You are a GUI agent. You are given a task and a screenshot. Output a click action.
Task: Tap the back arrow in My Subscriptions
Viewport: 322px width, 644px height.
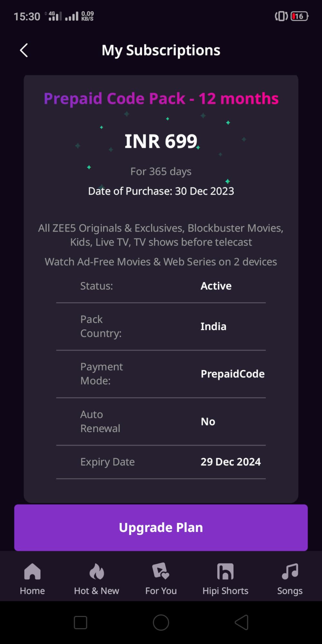24,50
